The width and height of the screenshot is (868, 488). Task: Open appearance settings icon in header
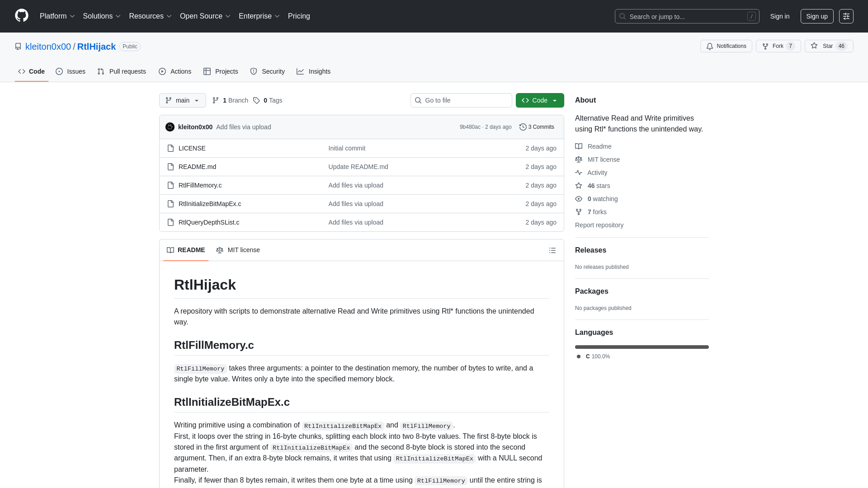tap(846, 16)
